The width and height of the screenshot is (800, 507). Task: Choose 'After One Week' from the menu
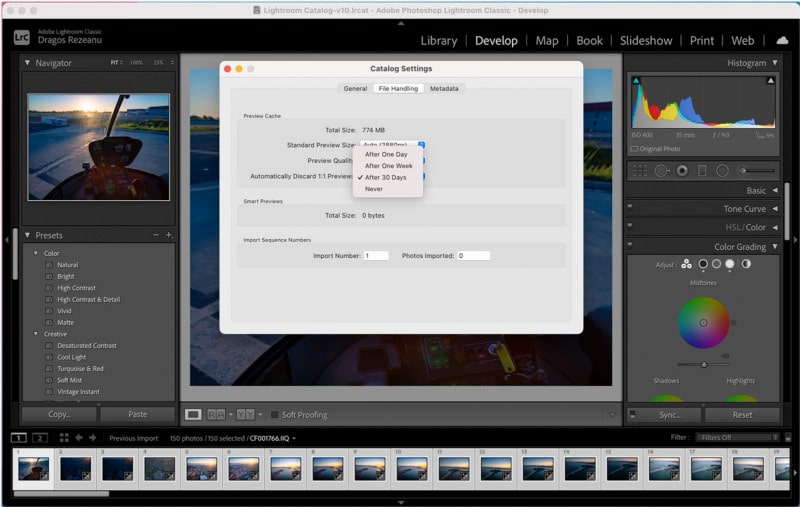pos(386,166)
